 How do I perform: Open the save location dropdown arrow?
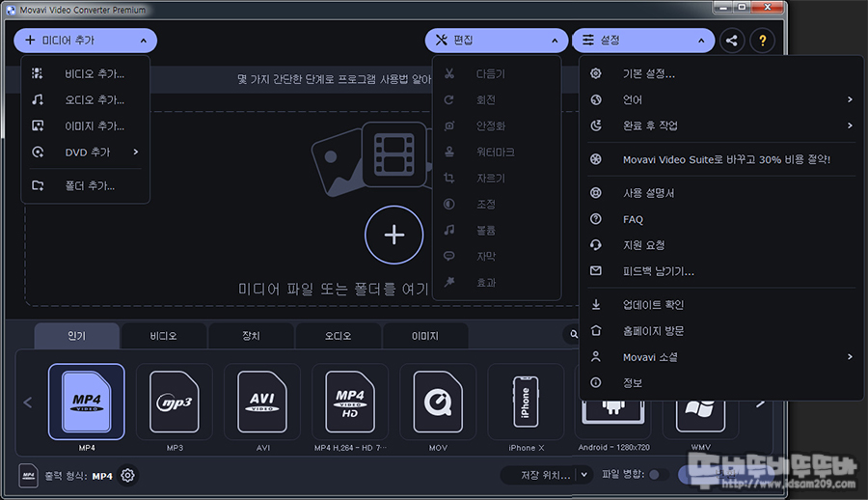click(584, 475)
